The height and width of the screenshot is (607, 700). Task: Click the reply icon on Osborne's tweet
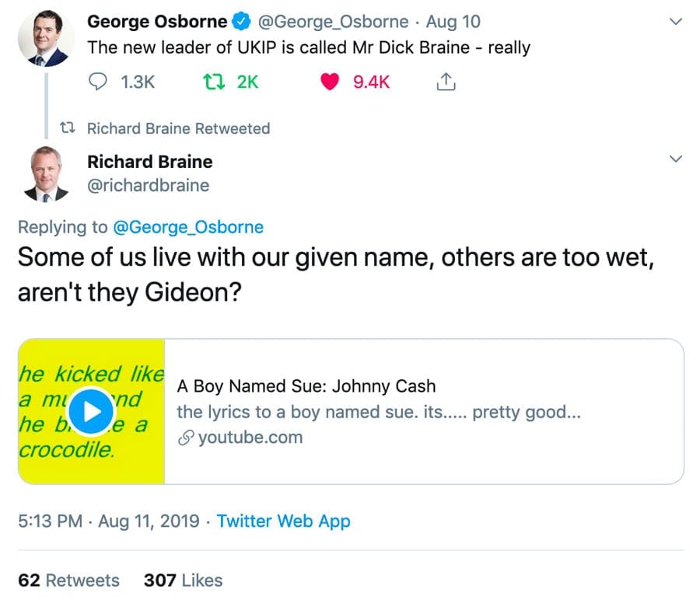coord(99,82)
